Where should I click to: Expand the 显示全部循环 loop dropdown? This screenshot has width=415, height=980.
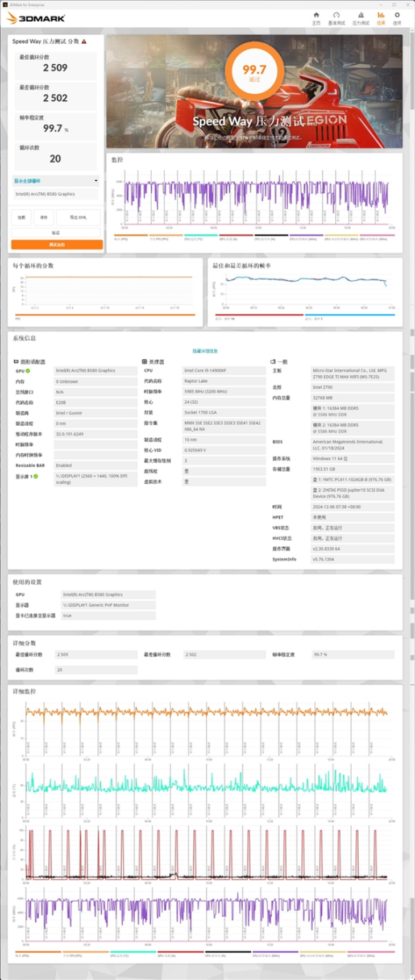pos(56,181)
